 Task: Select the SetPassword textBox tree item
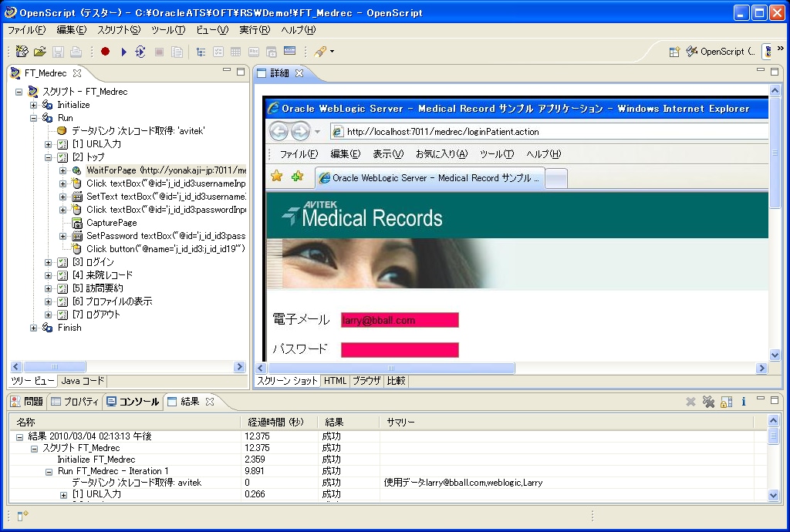point(166,236)
